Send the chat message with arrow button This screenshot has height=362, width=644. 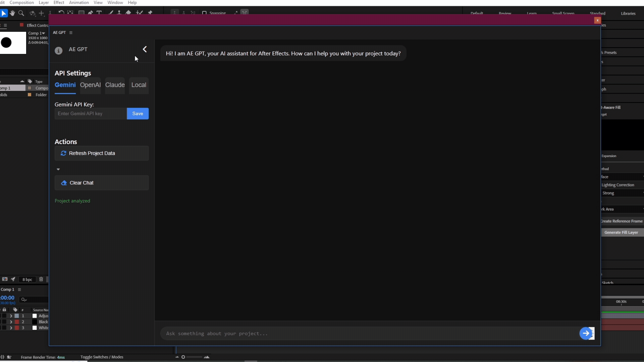point(586,333)
